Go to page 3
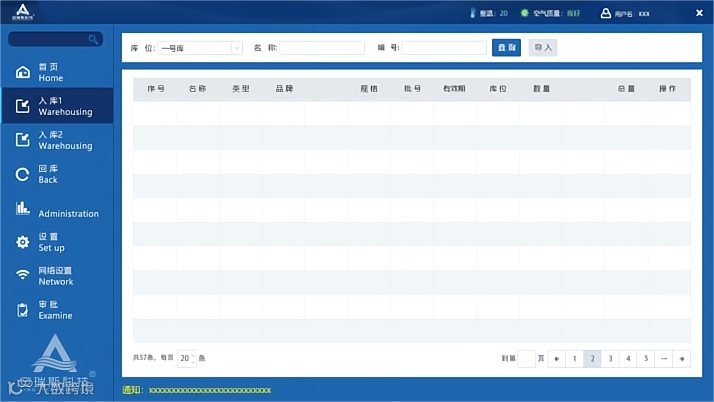The width and height of the screenshot is (714, 402). tap(610, 359)
